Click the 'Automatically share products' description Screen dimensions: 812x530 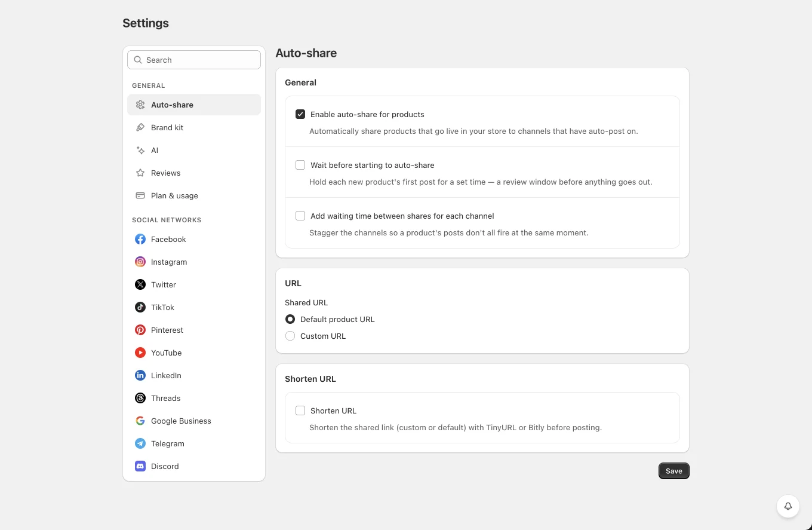473,131
